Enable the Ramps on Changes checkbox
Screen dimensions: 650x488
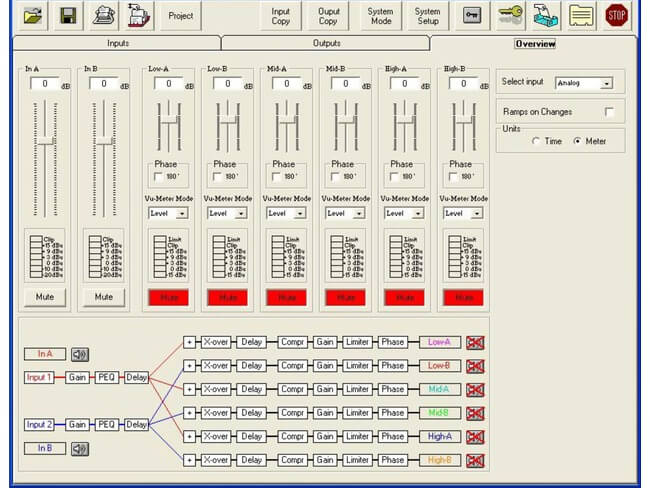pos(609,112)
